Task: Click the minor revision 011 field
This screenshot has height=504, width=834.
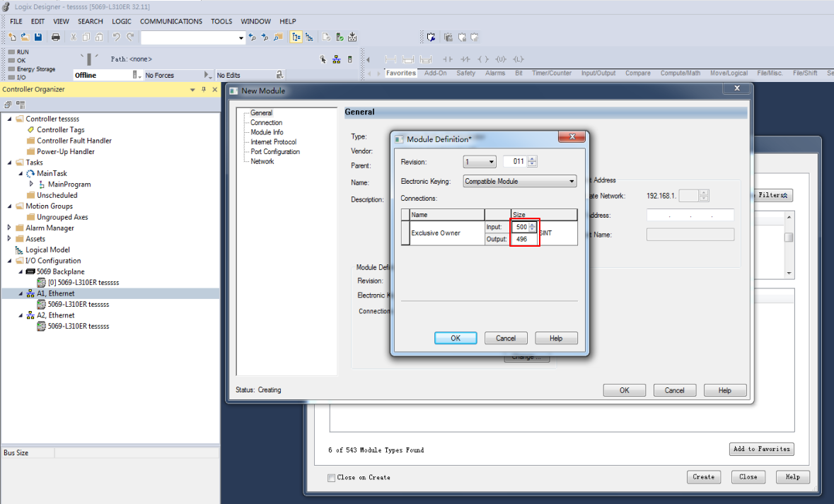Action: pos(516,162)
